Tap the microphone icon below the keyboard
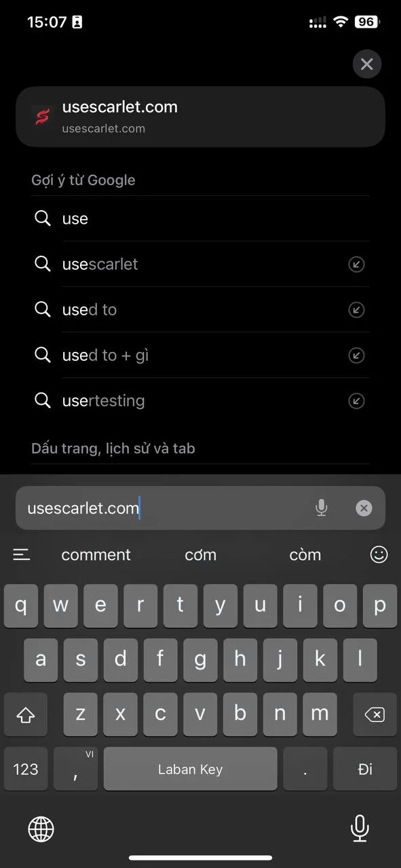The width and height of the screenshot is (401, 868). click(360, 829)
